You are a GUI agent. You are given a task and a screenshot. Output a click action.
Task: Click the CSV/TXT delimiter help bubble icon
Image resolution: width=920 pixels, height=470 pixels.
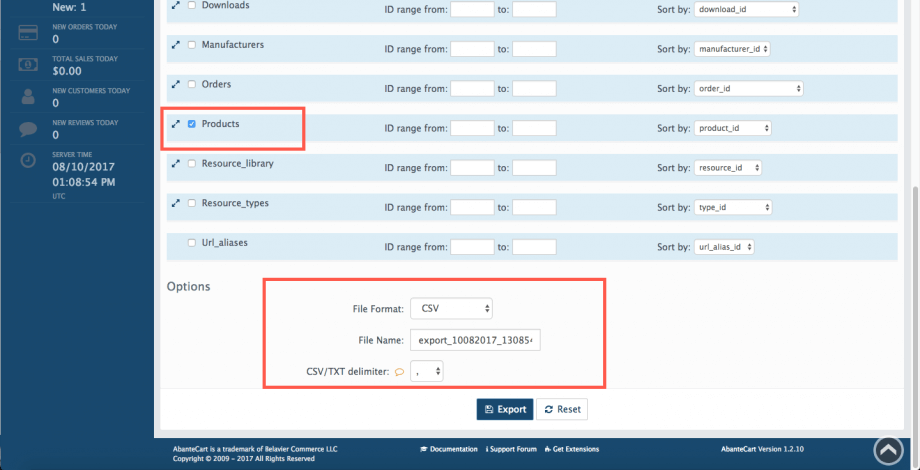399,372
